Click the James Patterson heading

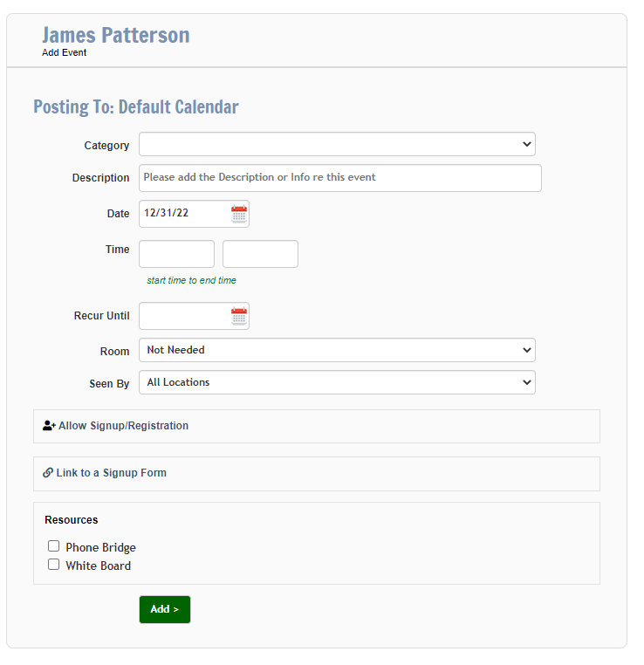tap(116, 35)
